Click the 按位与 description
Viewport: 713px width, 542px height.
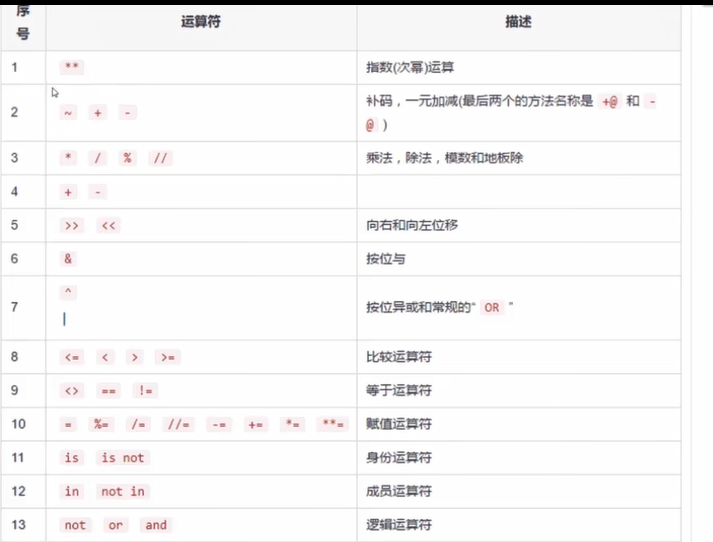pyautogui.click(x=386, y=259)
